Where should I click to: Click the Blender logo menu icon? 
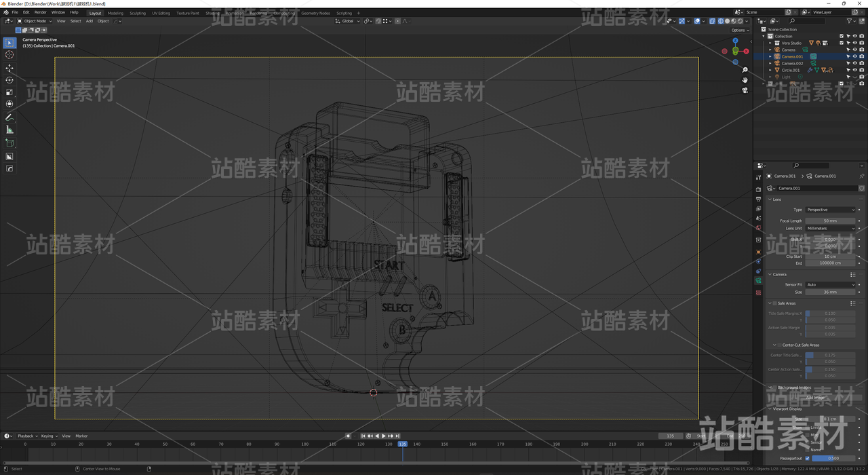click(5, 12)
